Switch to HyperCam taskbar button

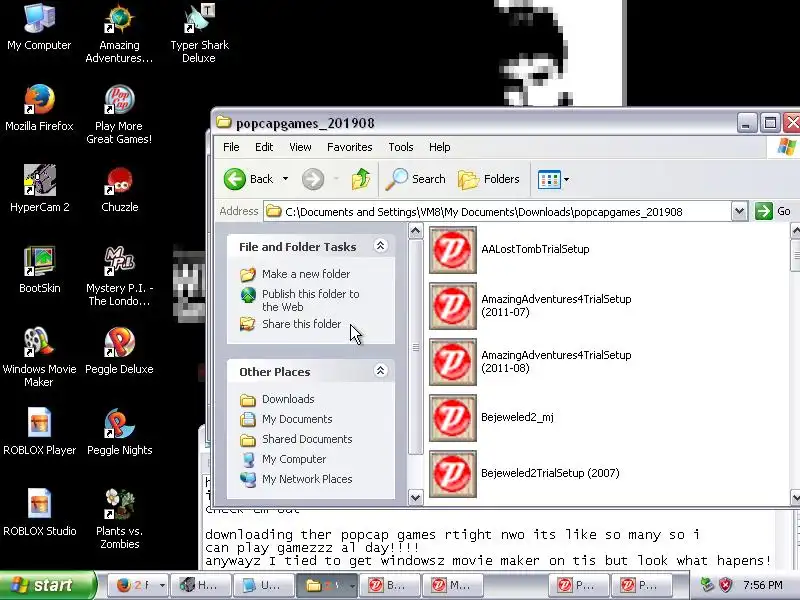coord(201,585)
